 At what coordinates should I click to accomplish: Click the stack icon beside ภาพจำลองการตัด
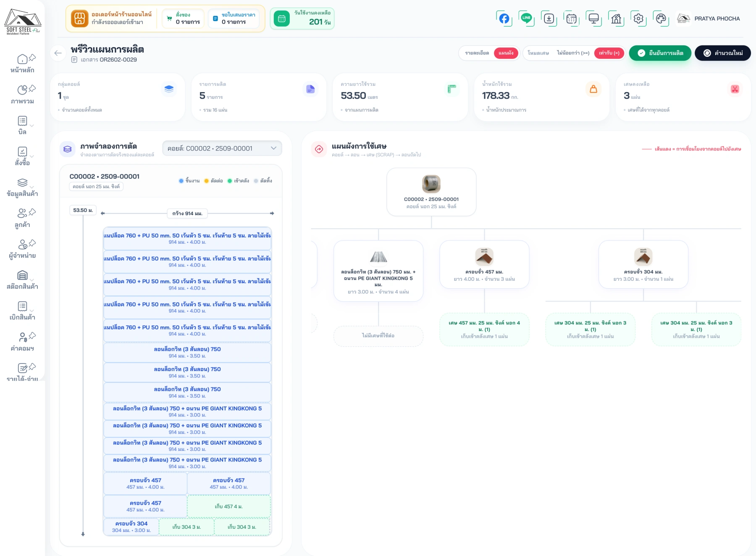coord(68,149)
